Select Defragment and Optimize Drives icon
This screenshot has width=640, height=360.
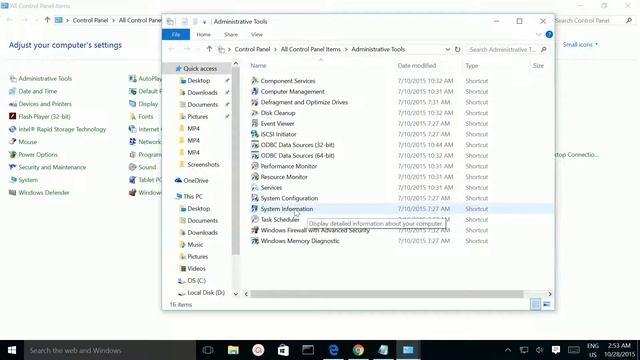tap(255, 102)
